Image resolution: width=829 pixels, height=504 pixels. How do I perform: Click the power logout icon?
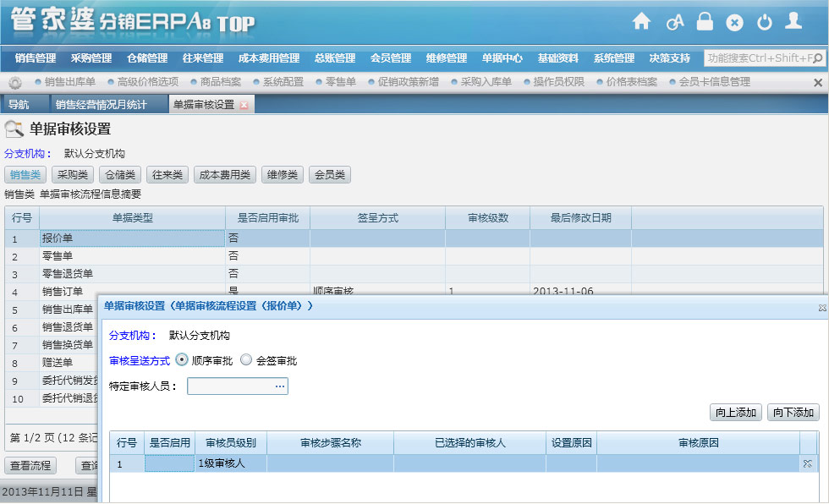coord(764,23)
